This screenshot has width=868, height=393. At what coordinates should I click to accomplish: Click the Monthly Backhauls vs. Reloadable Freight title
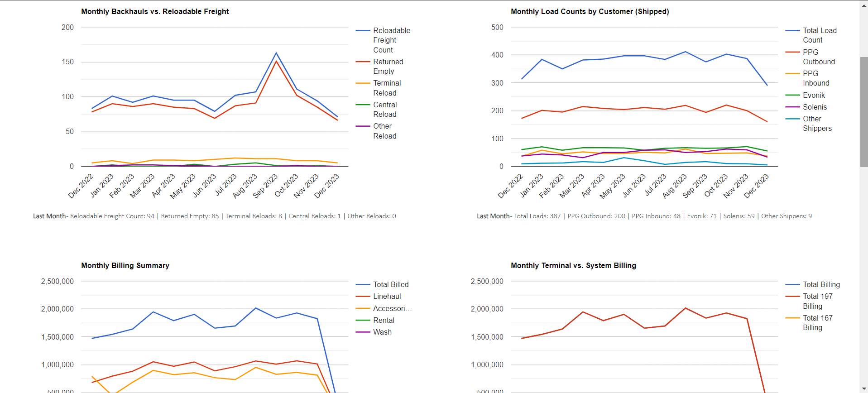[x=155, y=11]
